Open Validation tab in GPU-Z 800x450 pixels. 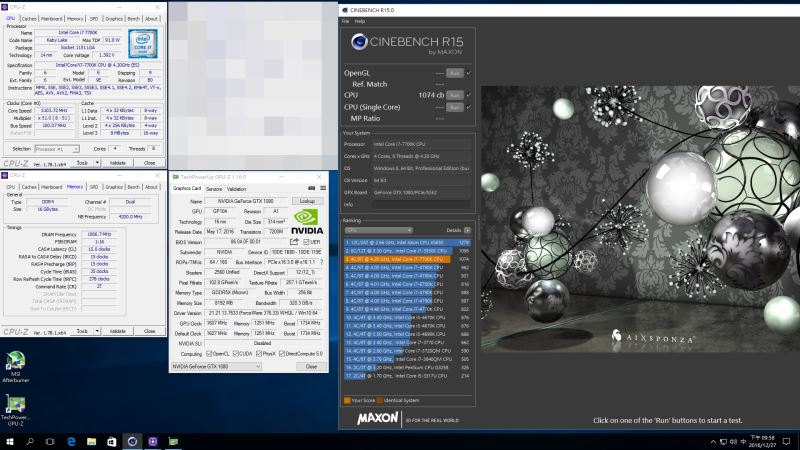point(237,189)
